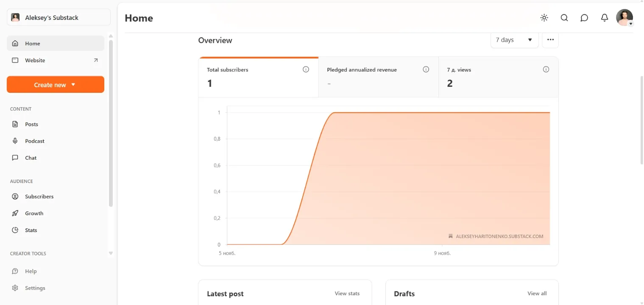Image resolution: width=644 pixels, height=305 pixels.
Task: Open Growth page
Action: (x=56, y=213)
